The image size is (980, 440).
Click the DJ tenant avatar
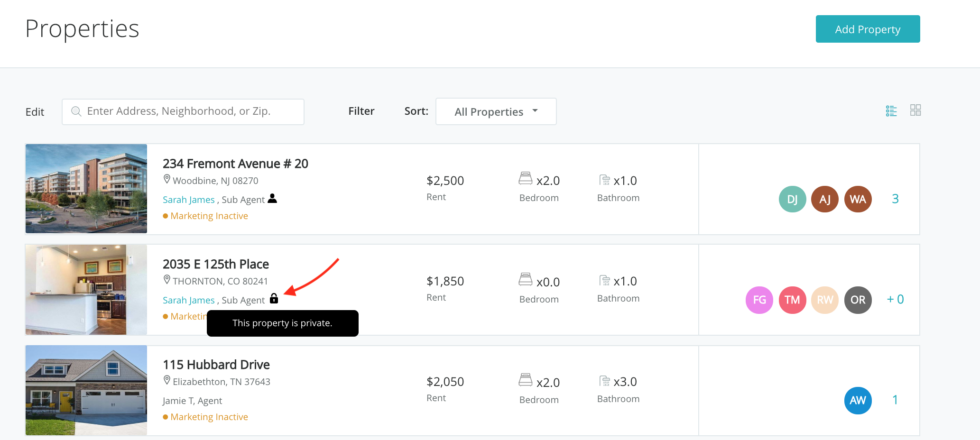pyautogui.click(x=792, y=199)
